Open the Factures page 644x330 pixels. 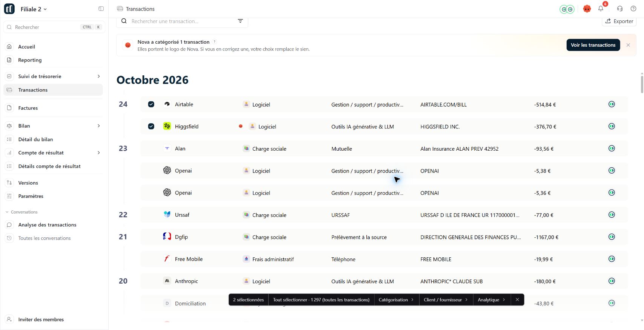tap(53, 108)
